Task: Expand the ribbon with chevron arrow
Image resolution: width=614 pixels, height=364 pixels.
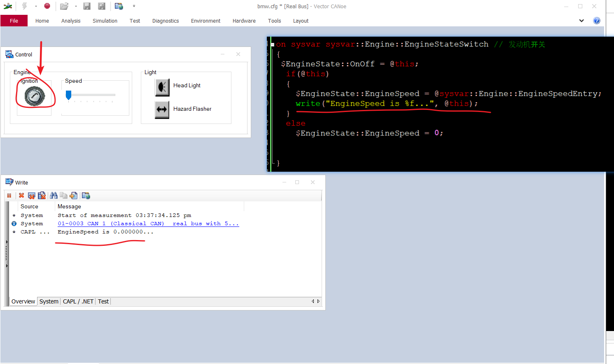Action: click(581, 21)
